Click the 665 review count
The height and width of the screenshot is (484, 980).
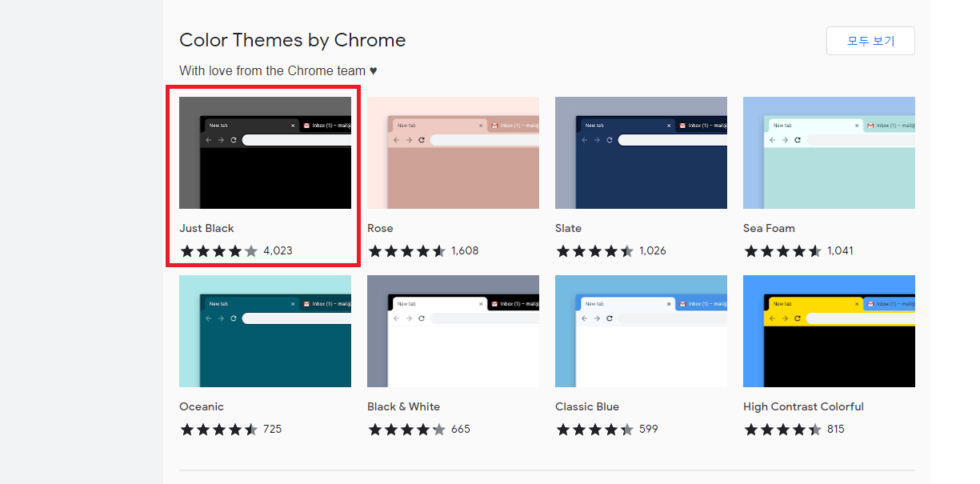[461, 429]
